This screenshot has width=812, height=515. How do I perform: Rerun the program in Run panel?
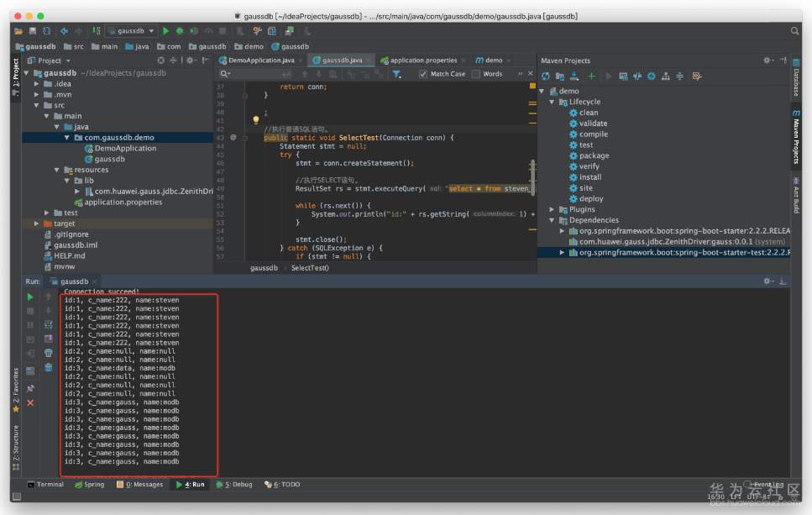coord(30,297)
